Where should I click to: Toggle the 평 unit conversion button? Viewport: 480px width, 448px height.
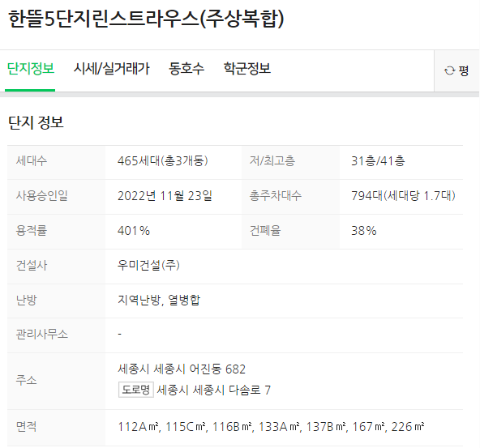click(456, 71)
